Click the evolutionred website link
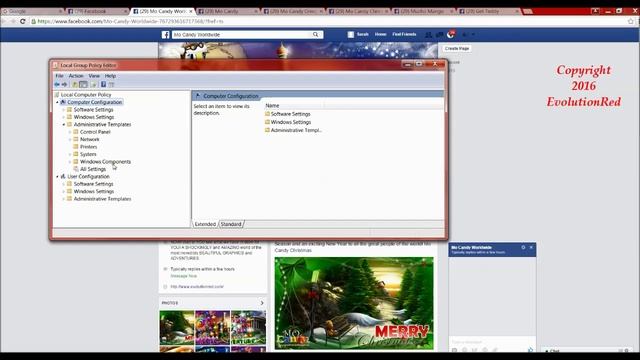Screen dimensions: 640x360 point(197,287)
